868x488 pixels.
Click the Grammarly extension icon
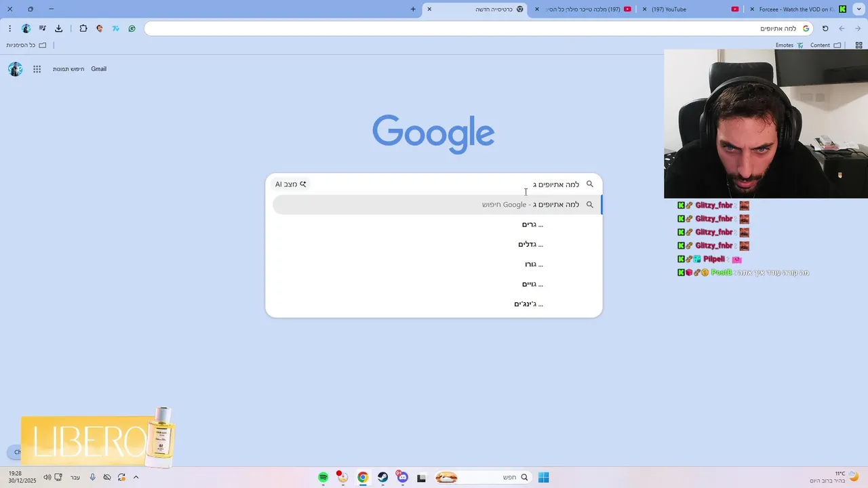[x=132, y=28]
